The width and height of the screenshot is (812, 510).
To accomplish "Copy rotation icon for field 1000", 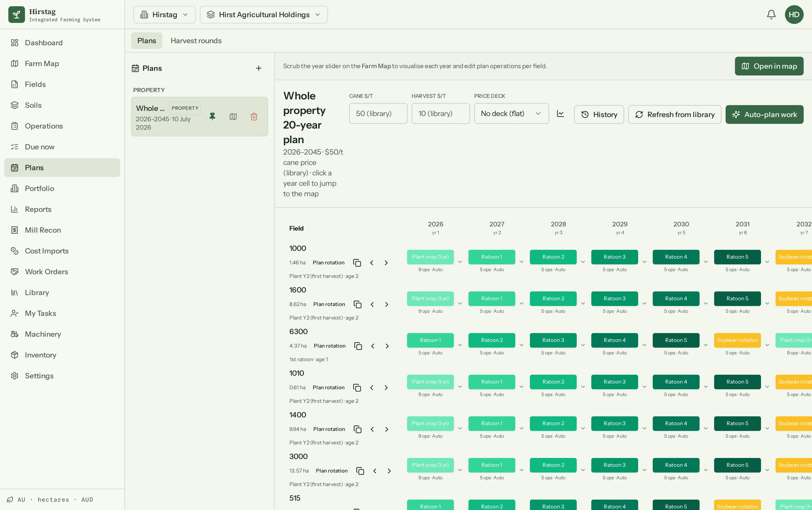I will pos(357,263).
